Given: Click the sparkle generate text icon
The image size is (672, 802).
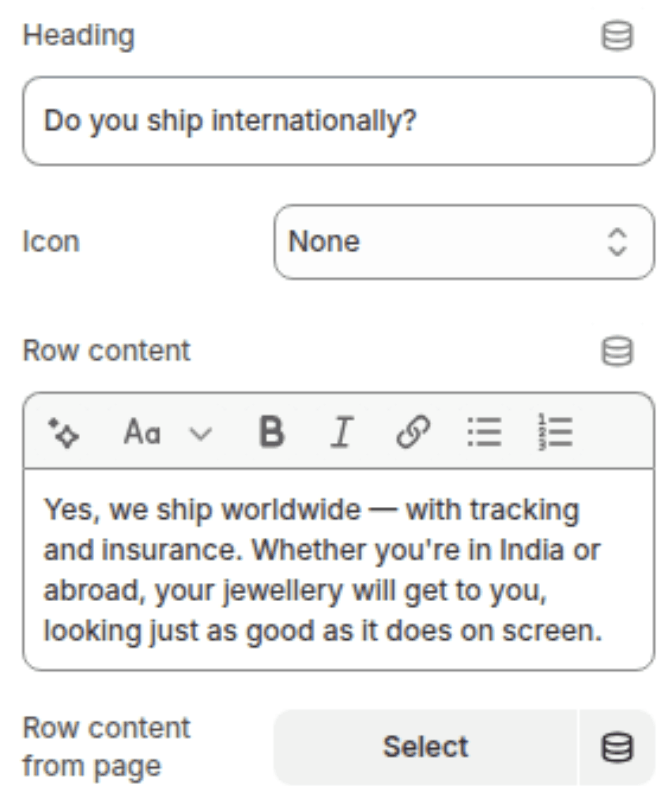Looking at the screenshot, I should click(x=63, y=433).
